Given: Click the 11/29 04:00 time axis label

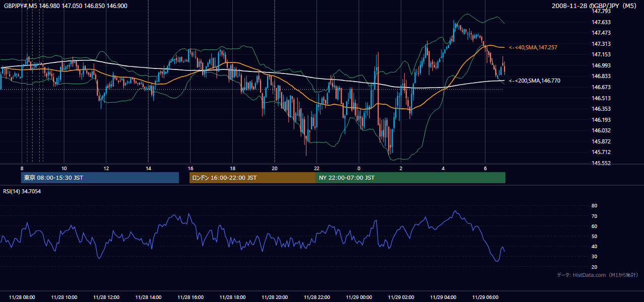Looking at the screenshot, I should tap(443, 297).
